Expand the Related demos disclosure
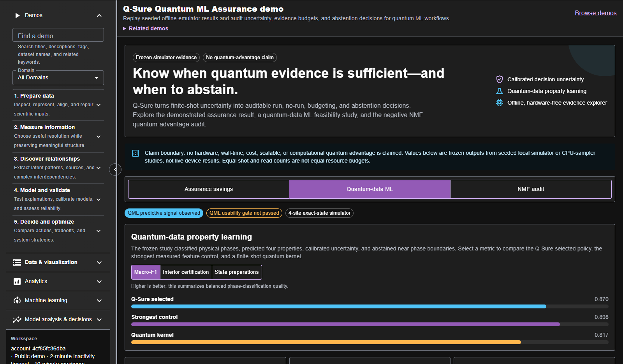Viewport: 623px width, 364px height. click(x=146, y=28)
